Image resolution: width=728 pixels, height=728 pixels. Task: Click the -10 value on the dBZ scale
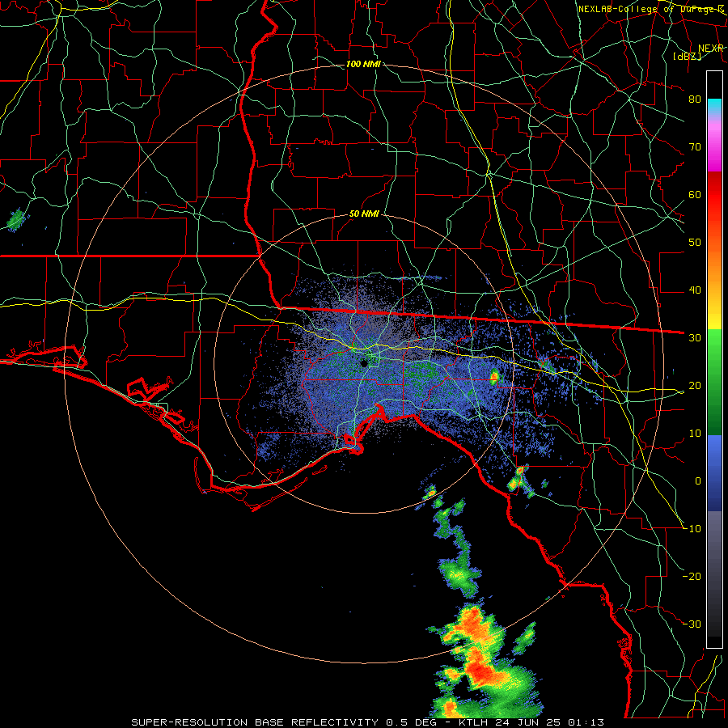coord(692,529)
